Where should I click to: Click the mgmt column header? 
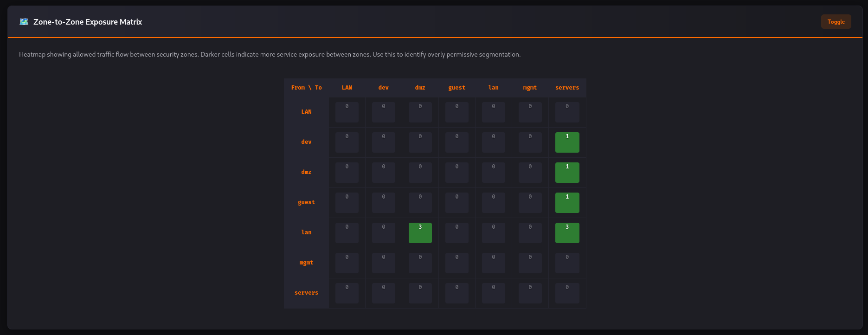(x=530, y=88)
